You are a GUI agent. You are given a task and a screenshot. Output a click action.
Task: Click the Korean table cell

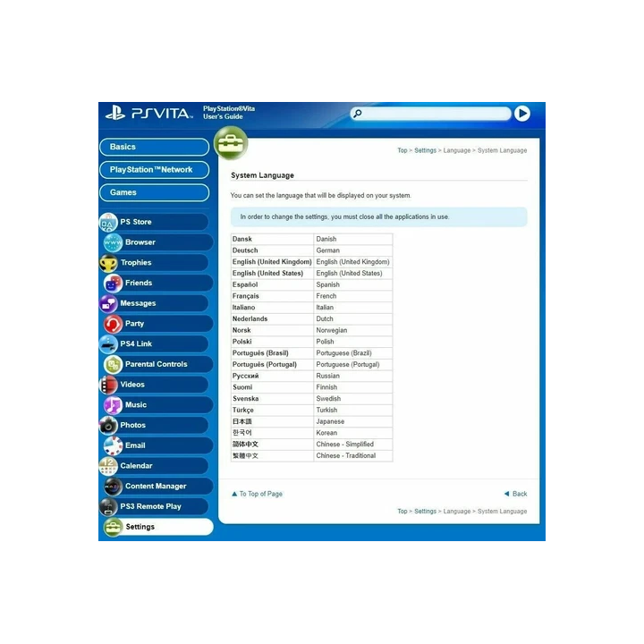(353, 433)
